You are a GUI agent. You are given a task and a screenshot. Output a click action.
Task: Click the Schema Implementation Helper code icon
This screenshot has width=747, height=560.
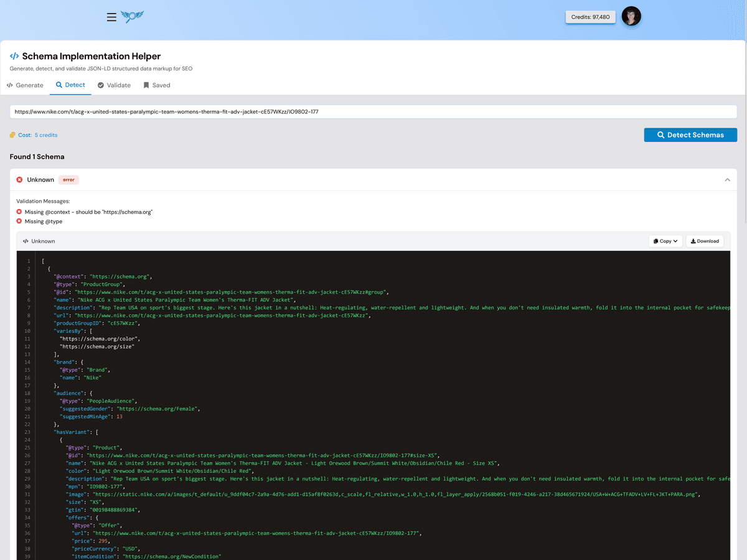(x=14, y=55)
